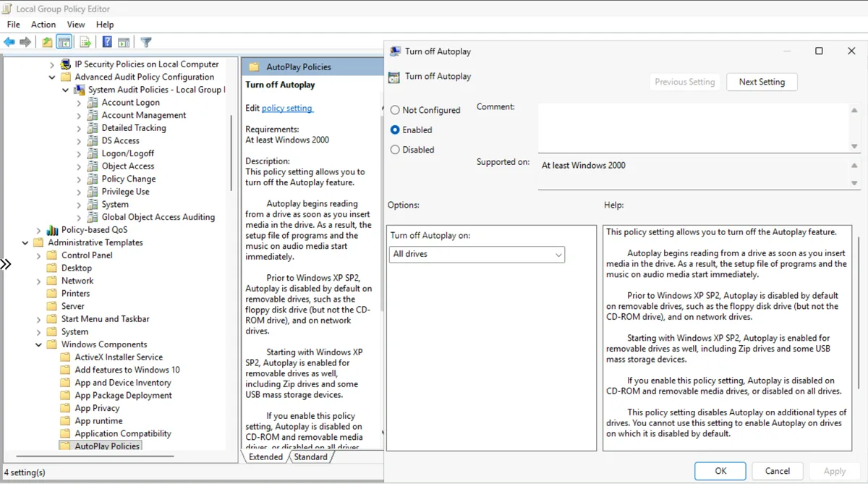The image size is (868, 484).
Task: Select the Server tree folder
Action: tap(73, 306)
